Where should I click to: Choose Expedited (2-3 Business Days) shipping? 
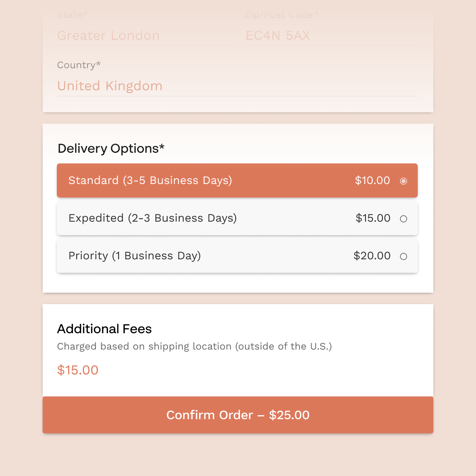[403, 219]
